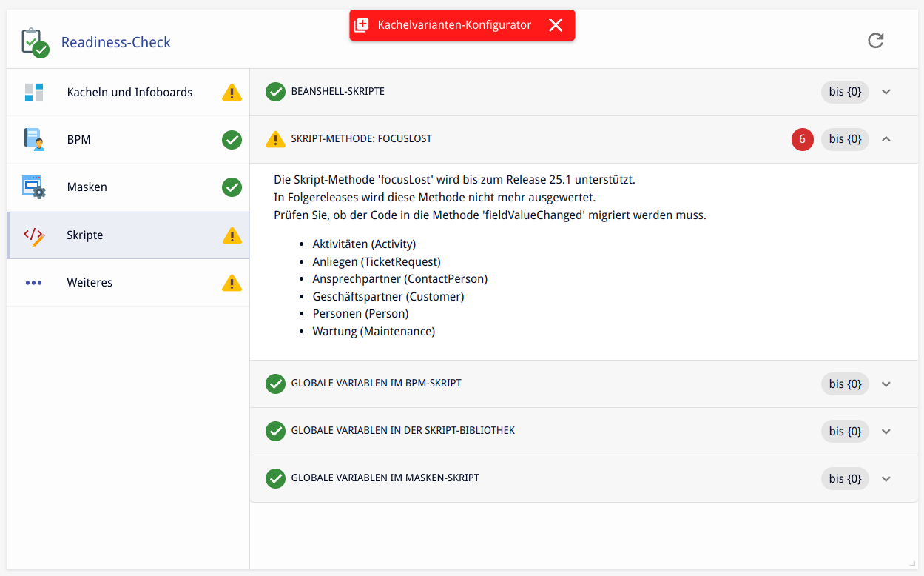Click the refresh icon in the header
924x576 pixels.
coord(875,41)
